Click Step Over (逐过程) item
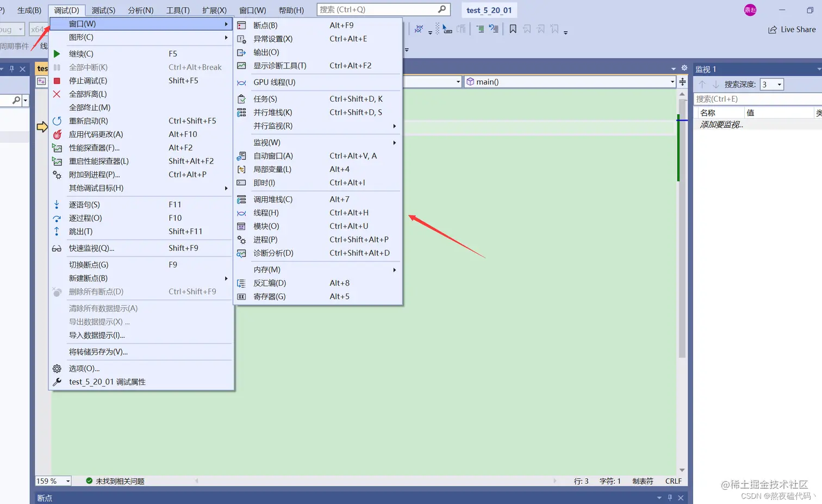822x504 pixels. [141, 218]
